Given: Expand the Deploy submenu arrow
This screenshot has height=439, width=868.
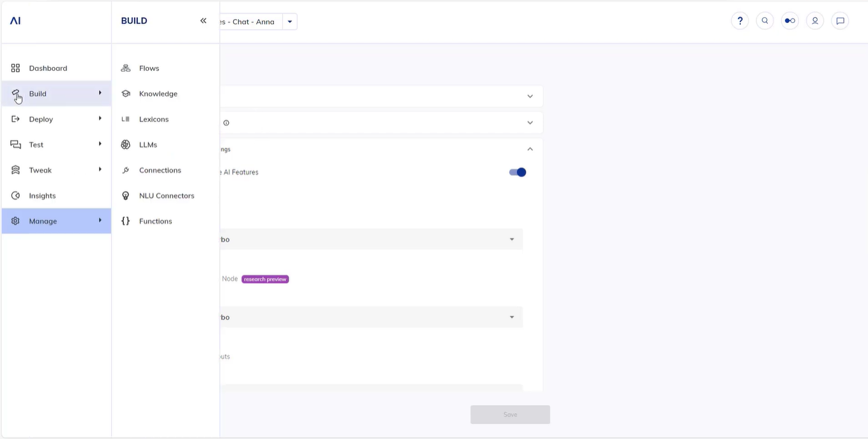Looking at the screenshot, I should (x=100, y=118).
